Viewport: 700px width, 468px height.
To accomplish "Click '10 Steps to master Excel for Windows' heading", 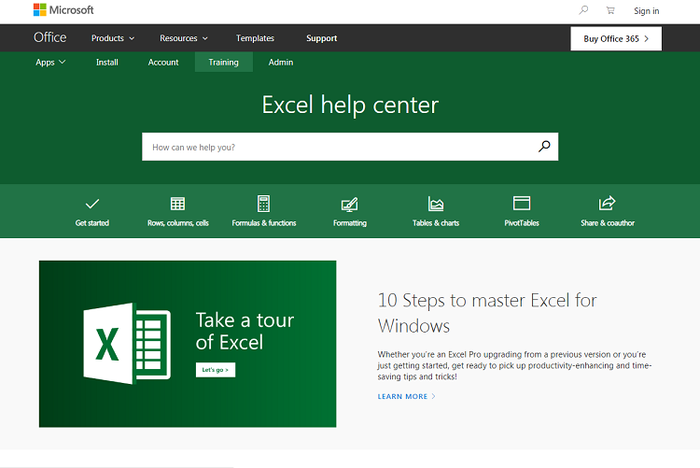I will 487,313.
